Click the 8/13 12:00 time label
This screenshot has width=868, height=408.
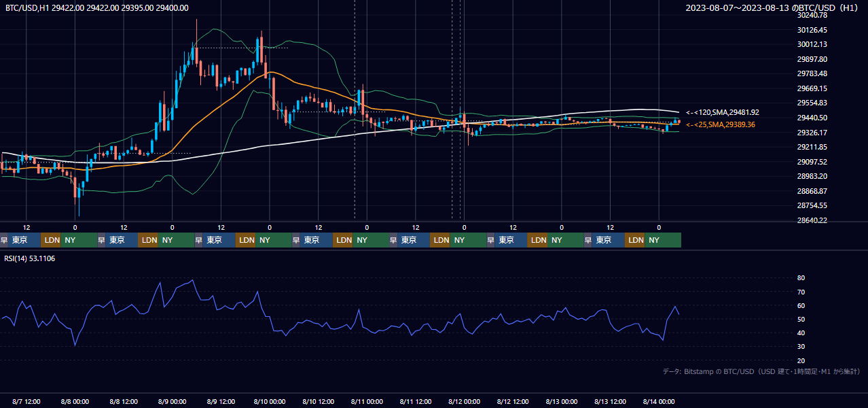(610, 402)
